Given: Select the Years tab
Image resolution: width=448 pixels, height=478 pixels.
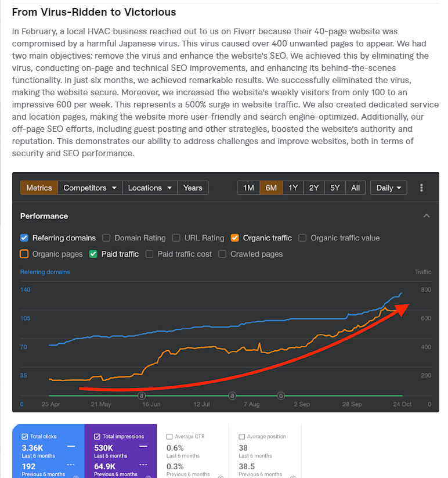Looking at the screenshot, I should [193, 188].
